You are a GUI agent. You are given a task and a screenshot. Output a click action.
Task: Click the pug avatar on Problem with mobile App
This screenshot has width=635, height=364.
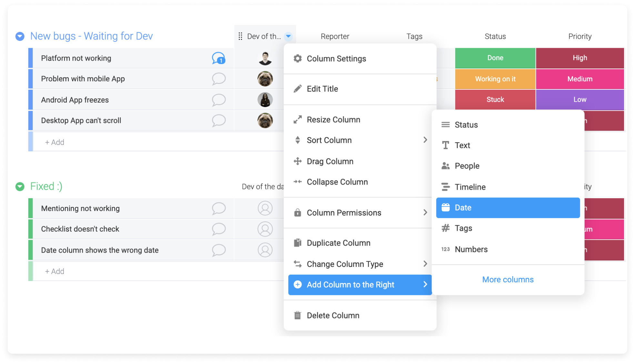coord(265,79)
